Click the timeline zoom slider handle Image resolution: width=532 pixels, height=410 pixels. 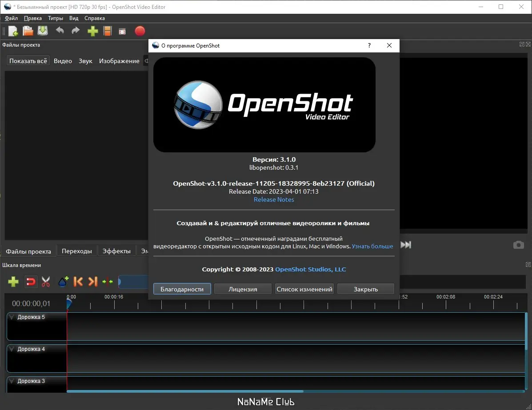coord(120,282)
